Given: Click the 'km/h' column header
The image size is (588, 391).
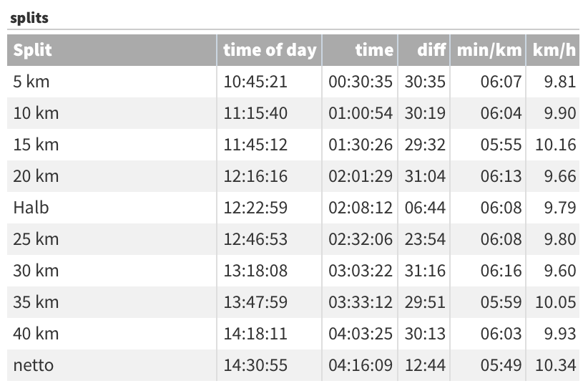Looking at the screenshot, I should pyautogui.click(x=554, y=50).
